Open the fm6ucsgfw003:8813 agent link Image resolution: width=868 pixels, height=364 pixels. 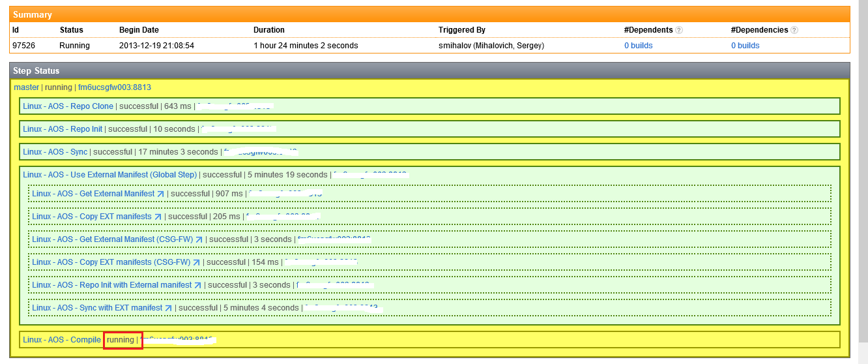click(115, 87)
